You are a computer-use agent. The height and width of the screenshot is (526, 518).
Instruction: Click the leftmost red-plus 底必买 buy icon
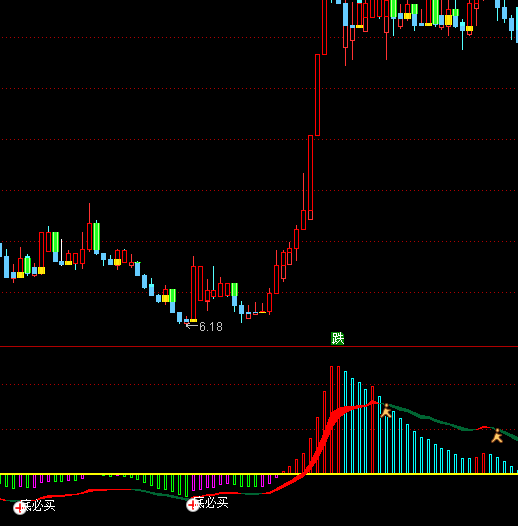click(x=20, y=507)
